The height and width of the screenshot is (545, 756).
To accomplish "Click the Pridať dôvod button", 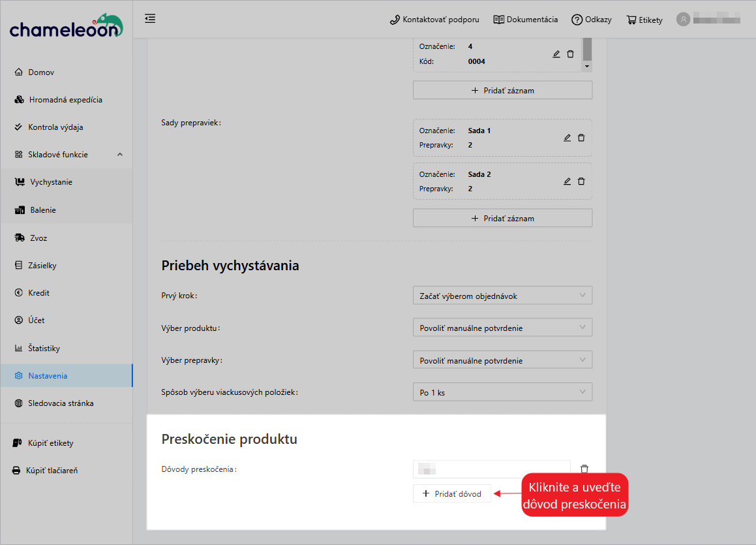I will coord(451,493).
